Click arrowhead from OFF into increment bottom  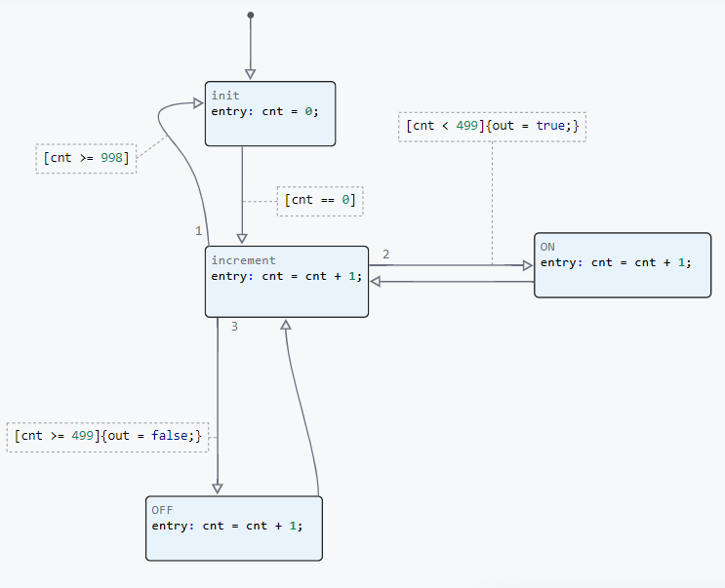286,325
